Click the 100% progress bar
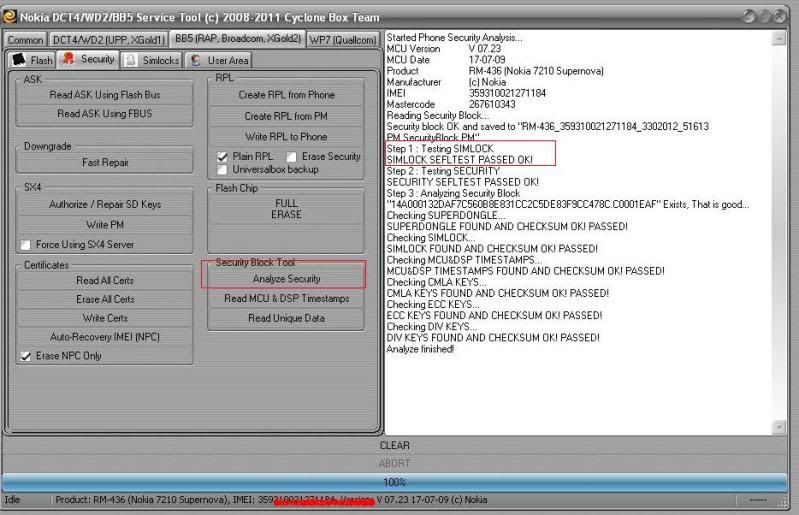The image size is (799, 515). point(394,481)
